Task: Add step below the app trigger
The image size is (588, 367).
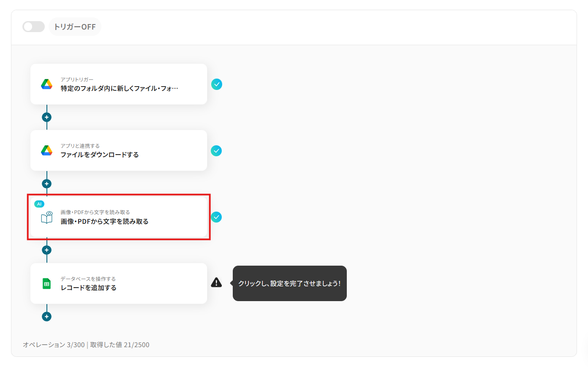Action: (x=46, y=117)
